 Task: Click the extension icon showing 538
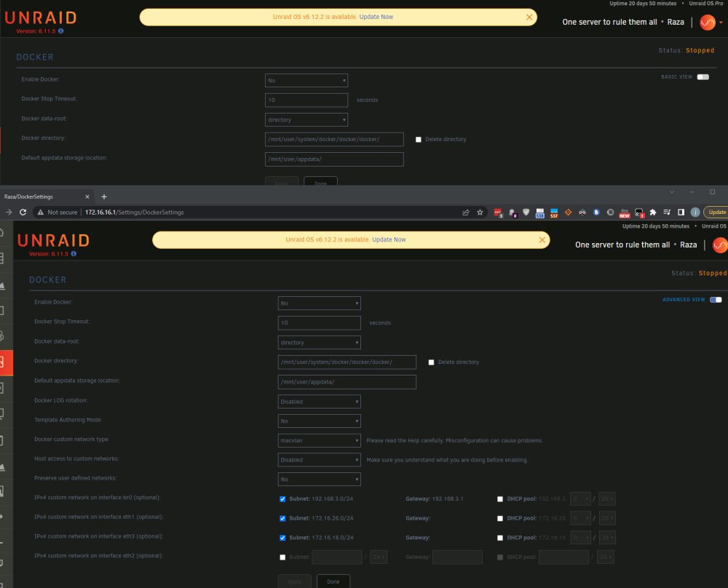coord(540,212)
